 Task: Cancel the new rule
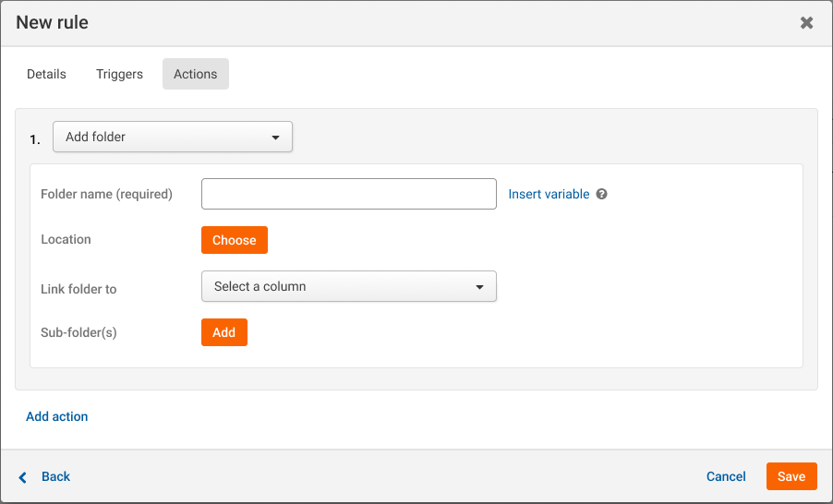pos(726,476)
